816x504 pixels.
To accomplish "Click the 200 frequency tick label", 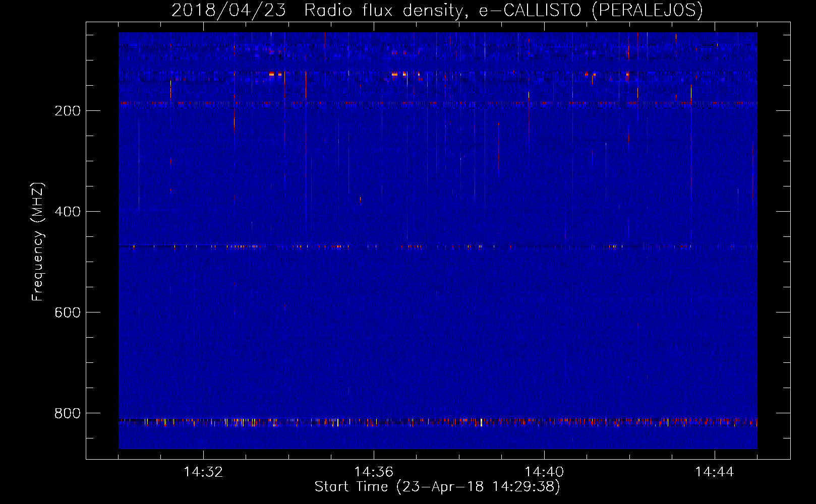I will point(68,111).
